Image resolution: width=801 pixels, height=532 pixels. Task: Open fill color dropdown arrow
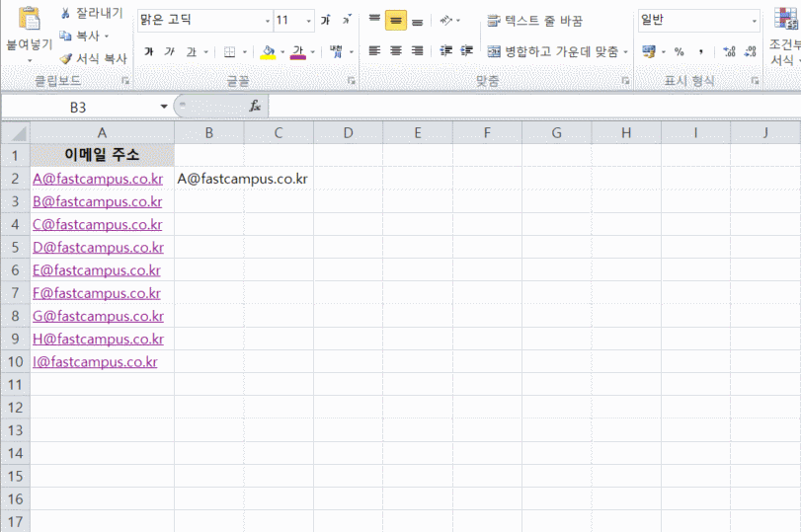282,52
